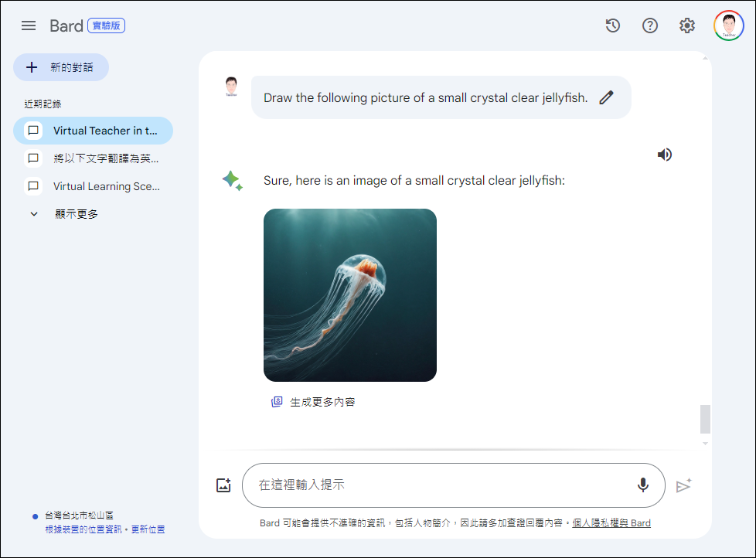Upload an image via picture icon
This screenshot has height=558, width=756.
(x=223, y=485)
